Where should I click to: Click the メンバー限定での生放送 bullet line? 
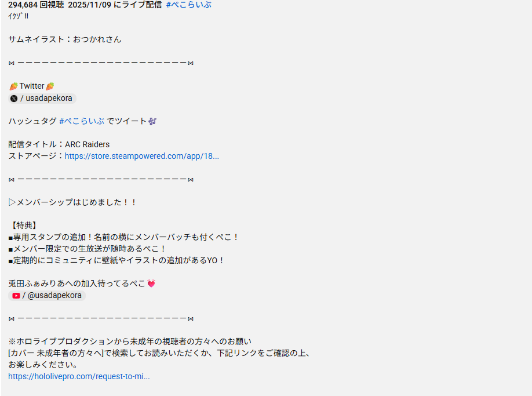(87, 249)
